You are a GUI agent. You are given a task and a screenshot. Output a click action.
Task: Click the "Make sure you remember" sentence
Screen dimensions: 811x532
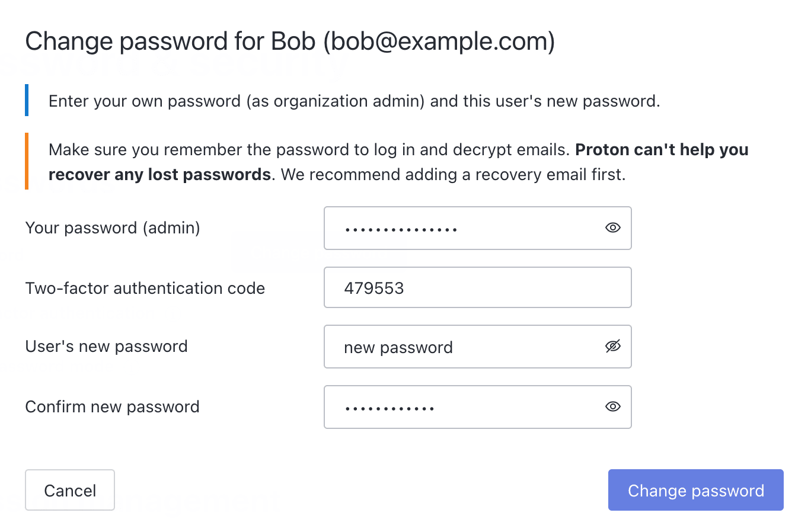point(308,149)
